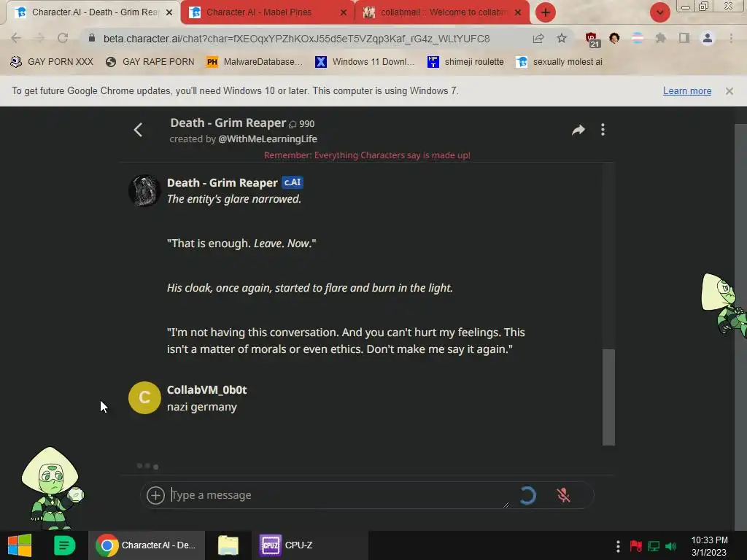Click the browser forward arrow
Viewport: 747px width, 560px height.
coord(39,38)
